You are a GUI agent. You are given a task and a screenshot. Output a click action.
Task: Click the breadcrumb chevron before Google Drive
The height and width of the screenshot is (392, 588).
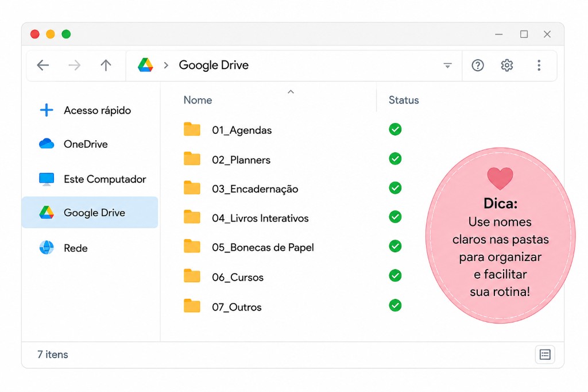click(x=166, y=66)
